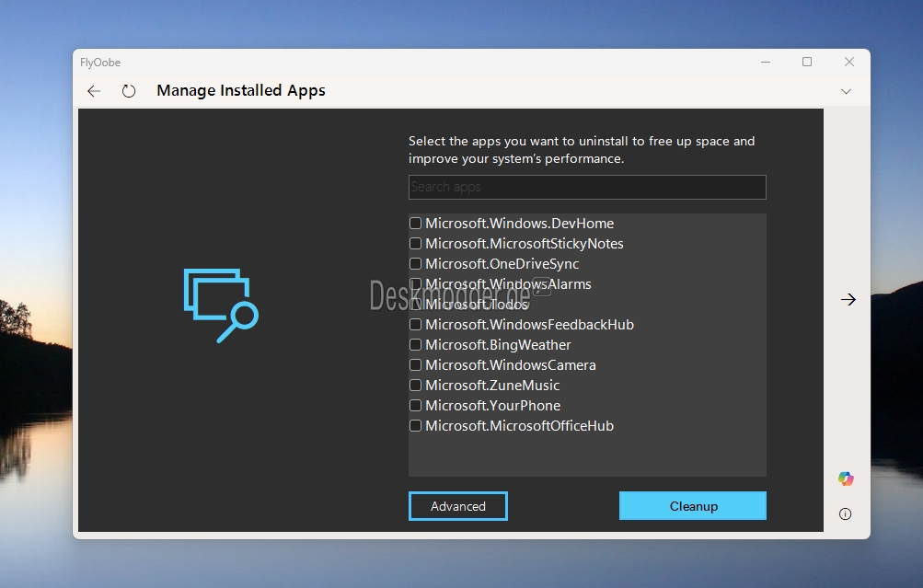This screenshot has width=923, height=588.
Task: Open the info icon in sidebar
Action: [846, 513]
